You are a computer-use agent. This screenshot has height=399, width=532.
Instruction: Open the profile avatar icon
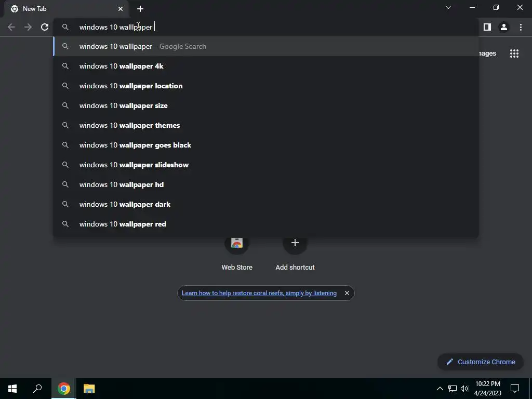504,27
